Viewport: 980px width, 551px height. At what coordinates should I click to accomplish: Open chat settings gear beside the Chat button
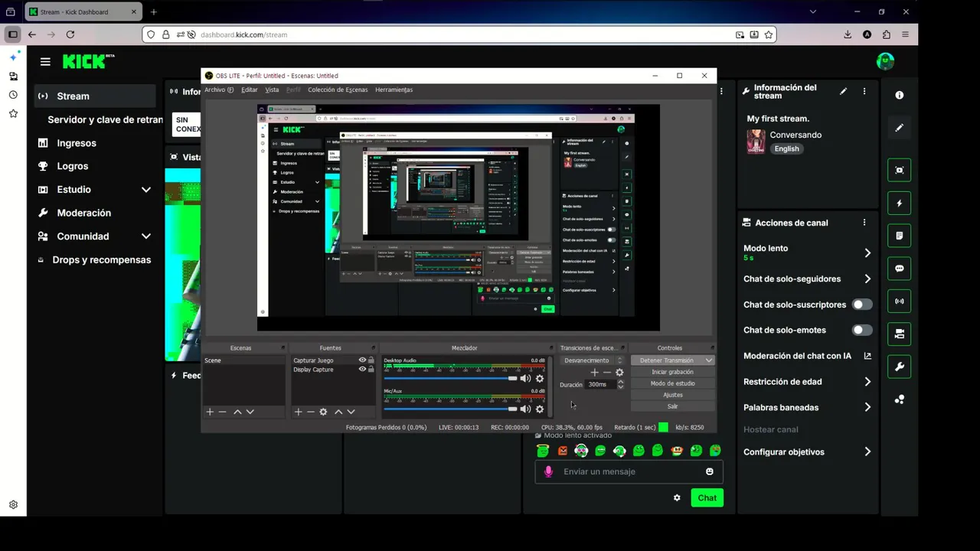(677, 498)
